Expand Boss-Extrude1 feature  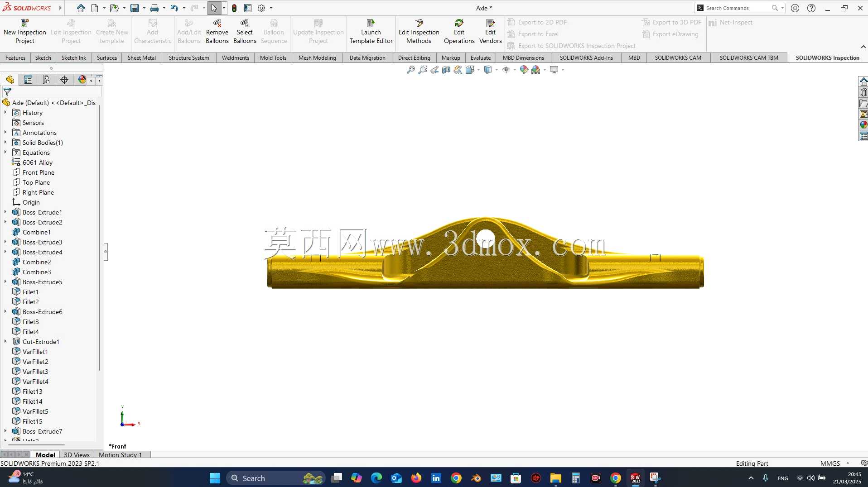(5, 212)
